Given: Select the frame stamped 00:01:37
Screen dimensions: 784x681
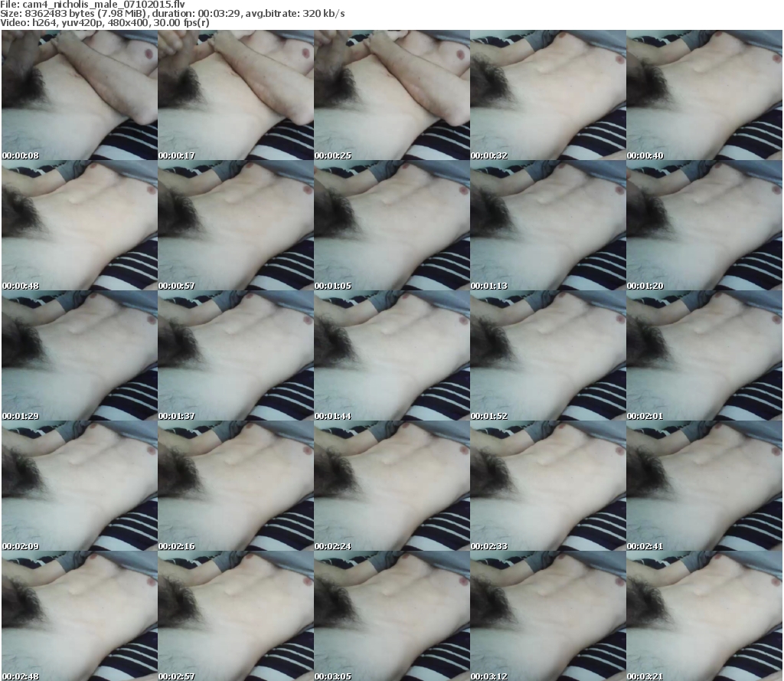Looking at the screenshot, I should point(236,355).
